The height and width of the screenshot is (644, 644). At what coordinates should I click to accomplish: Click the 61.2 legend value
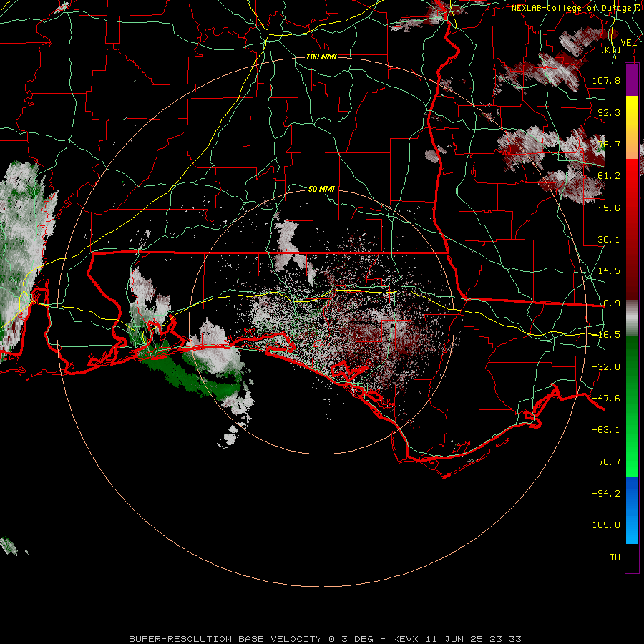click(609, 176)
